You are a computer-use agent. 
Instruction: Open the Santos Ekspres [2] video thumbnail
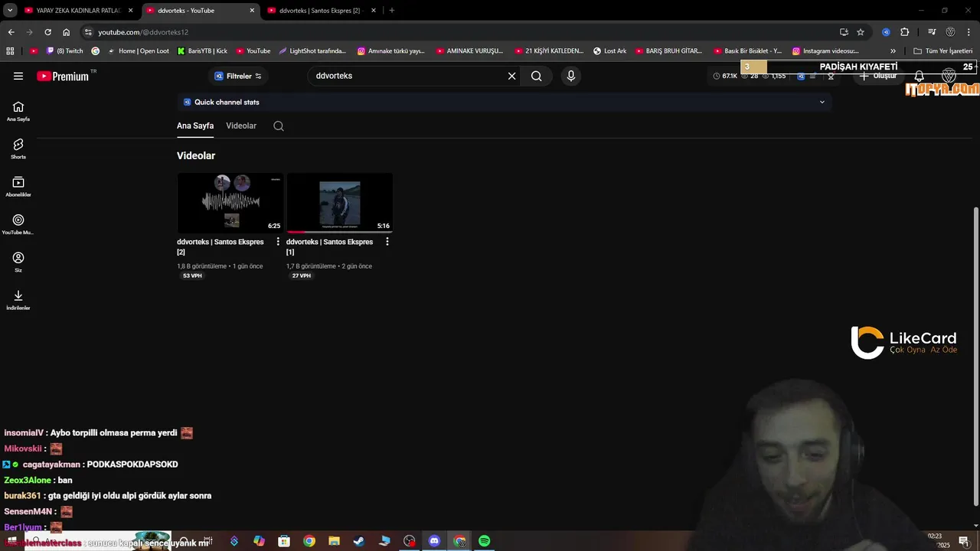[x=230, y=203]
